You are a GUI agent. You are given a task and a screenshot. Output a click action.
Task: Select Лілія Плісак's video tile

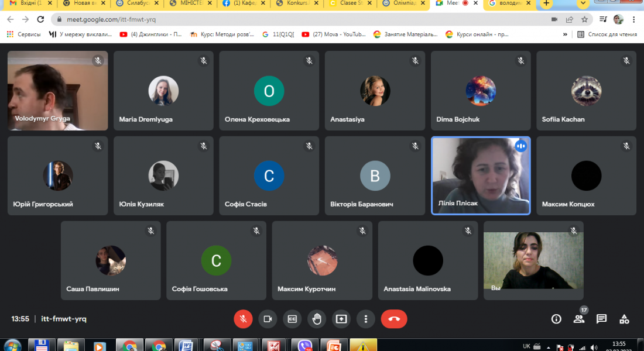point(481,175)
